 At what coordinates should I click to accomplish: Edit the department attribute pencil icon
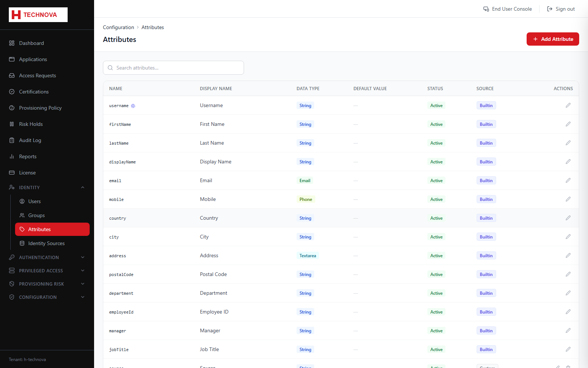pos(568,293)
